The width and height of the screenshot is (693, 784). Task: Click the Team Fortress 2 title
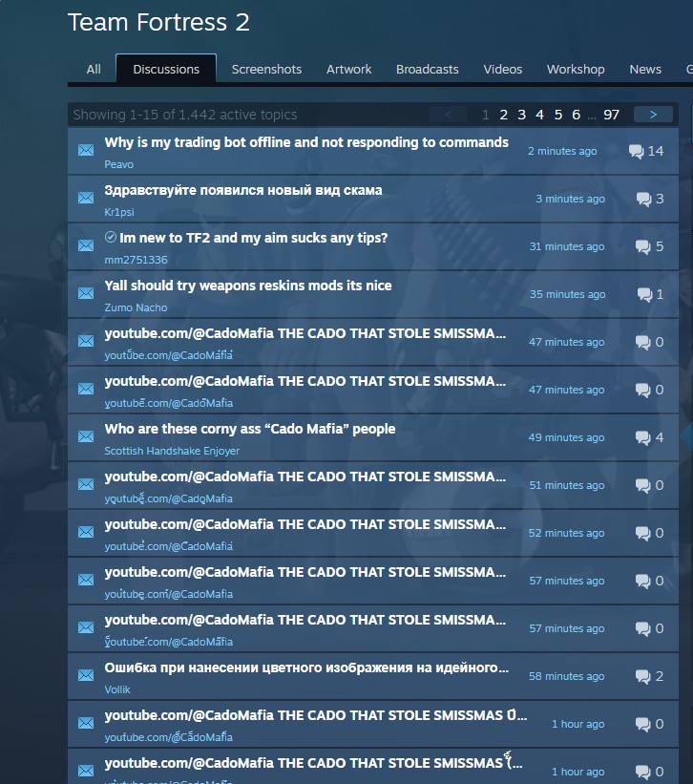[x=158, y=23]
